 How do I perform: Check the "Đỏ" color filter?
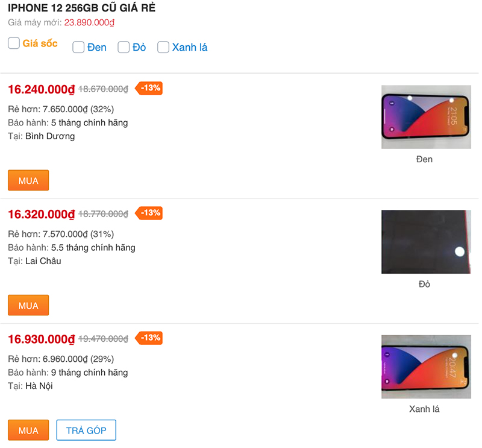point(123,47)
